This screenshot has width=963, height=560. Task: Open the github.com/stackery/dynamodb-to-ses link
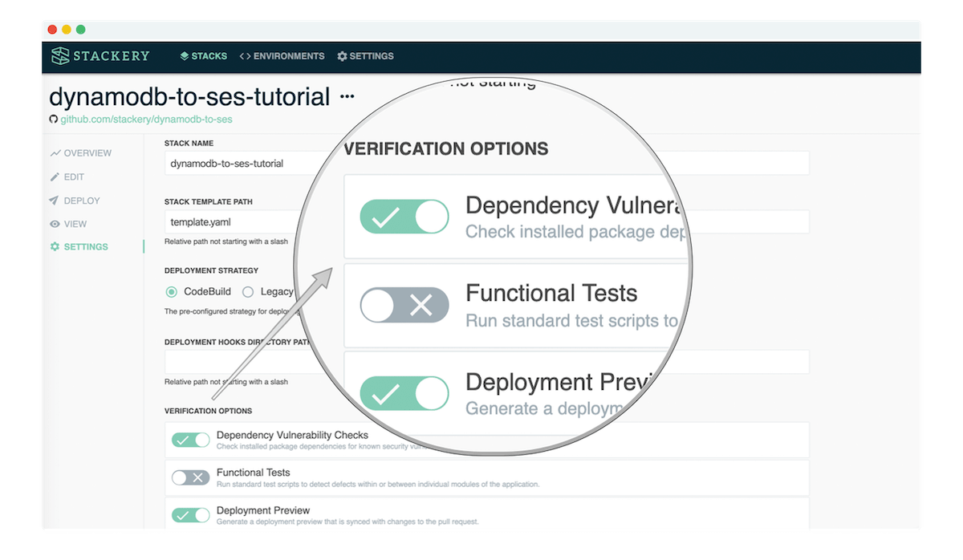coord(146,120)
